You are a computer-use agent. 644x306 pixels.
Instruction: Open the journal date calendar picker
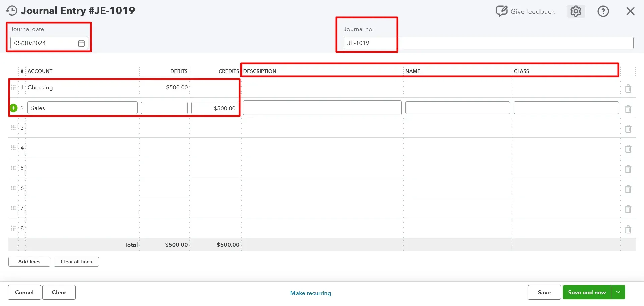point(81,43)
